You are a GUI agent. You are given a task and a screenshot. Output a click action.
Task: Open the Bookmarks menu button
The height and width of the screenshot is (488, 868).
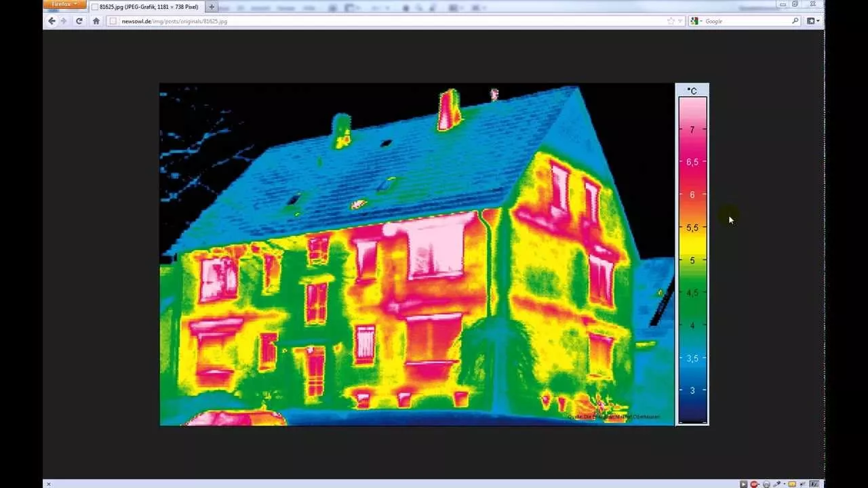point(813,21)
